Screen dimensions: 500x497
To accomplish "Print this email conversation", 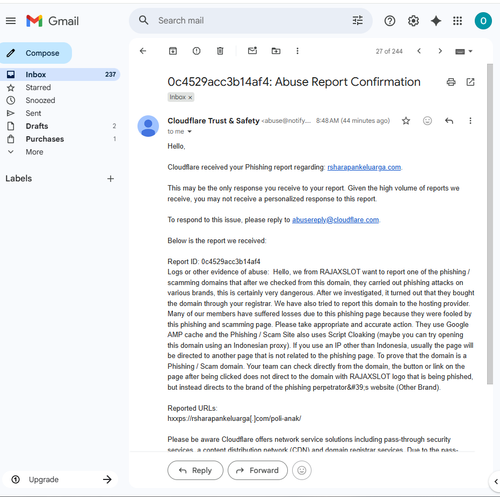I will [451, 82].
